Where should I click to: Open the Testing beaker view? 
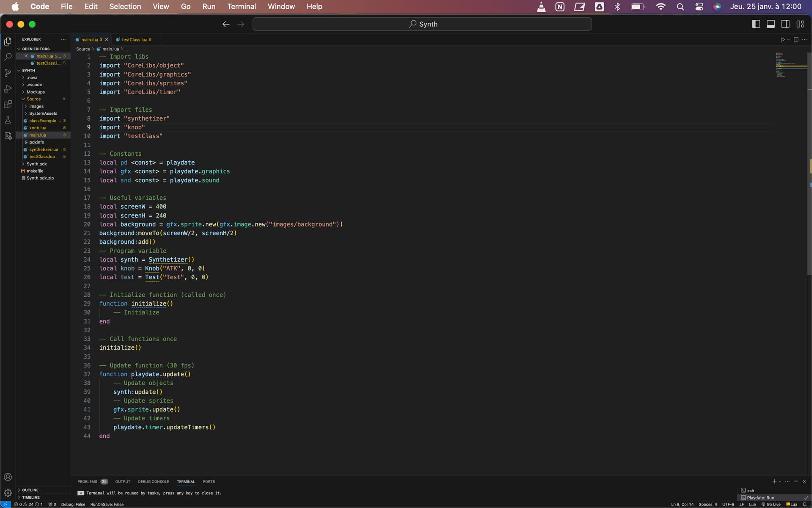8,120
